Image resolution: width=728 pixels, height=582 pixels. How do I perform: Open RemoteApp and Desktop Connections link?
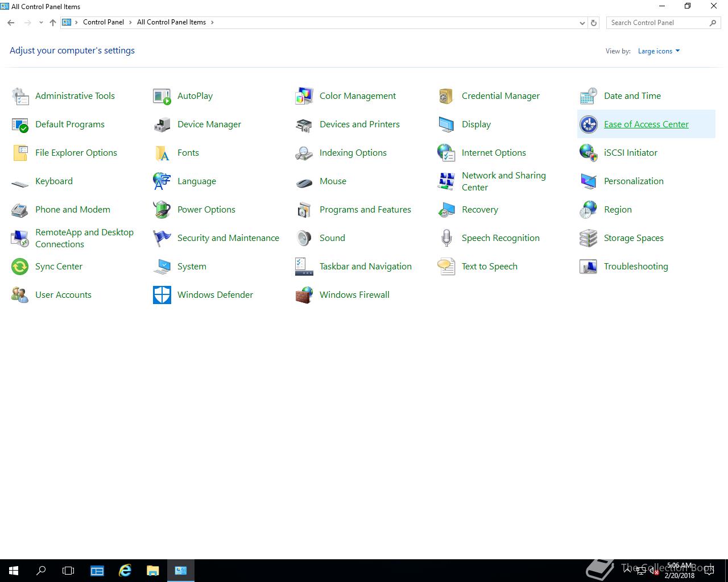click(x=84, y=238)
